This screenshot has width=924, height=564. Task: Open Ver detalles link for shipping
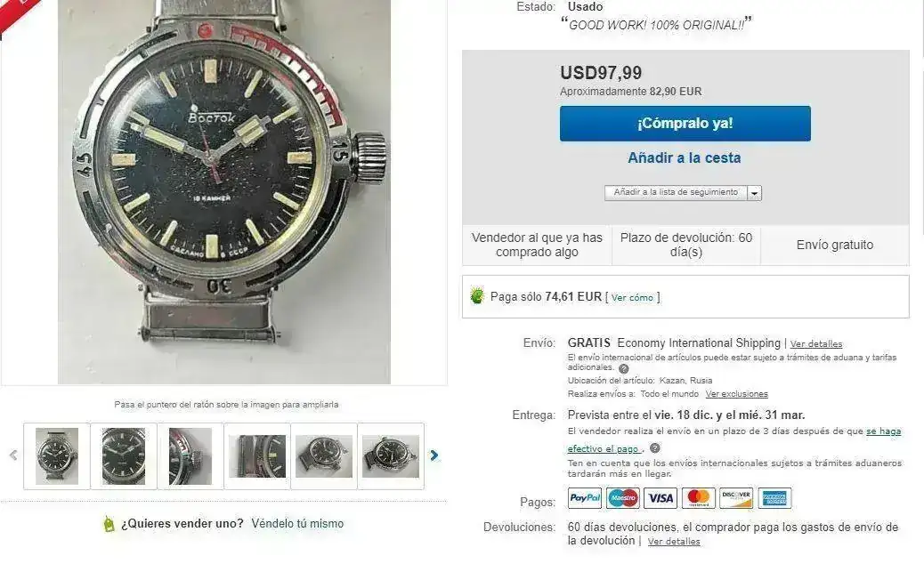[x=816, y=343]
